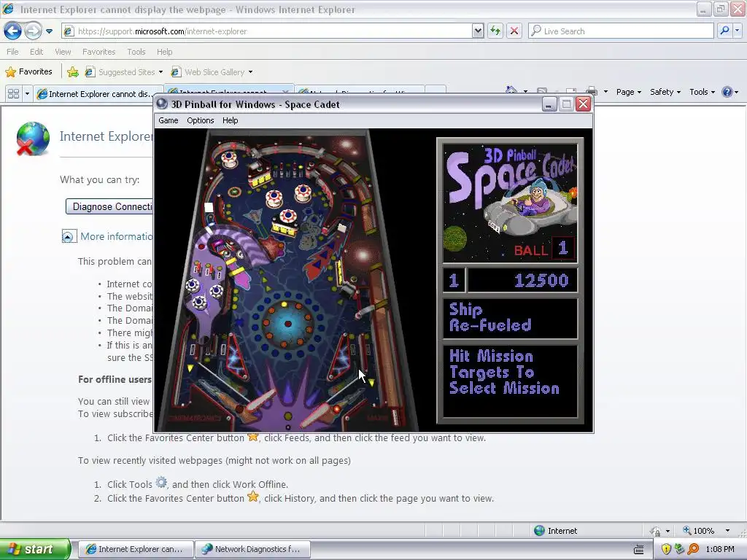
Task: Open the Tools menu in menu bar
Action: tap(136, 52)
